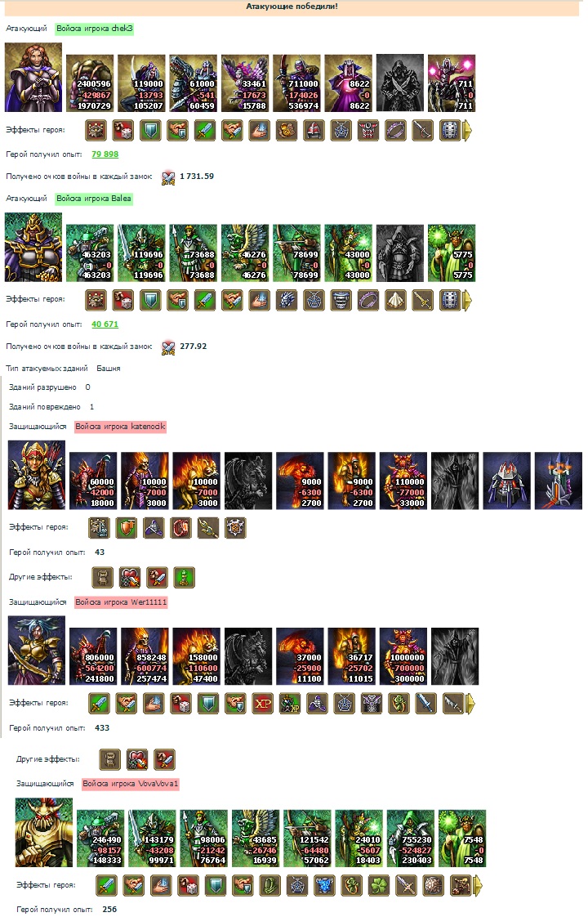Open the 'Войска игрока chek3' link
The height and width of the screenshot is (917, 588).
(x=95, y=29)
